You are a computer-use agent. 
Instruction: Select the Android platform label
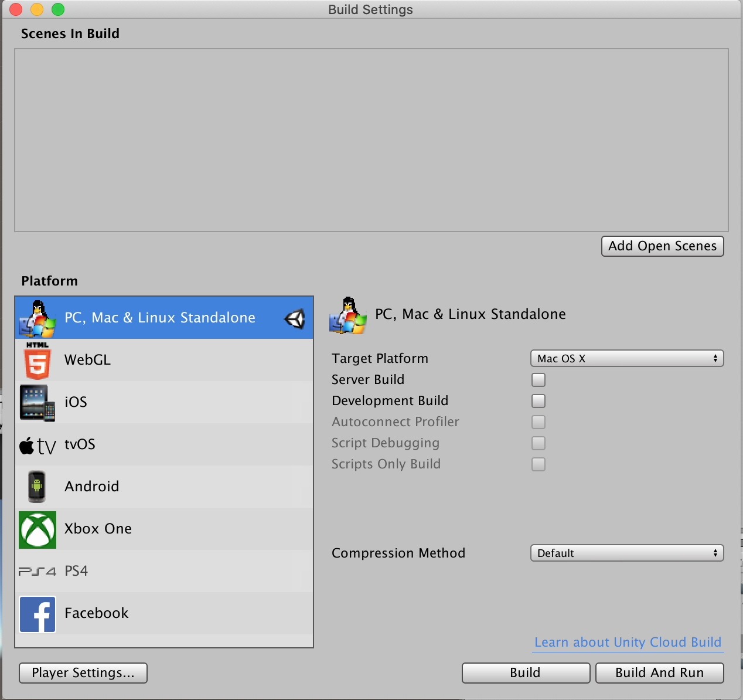coord(92,487)
